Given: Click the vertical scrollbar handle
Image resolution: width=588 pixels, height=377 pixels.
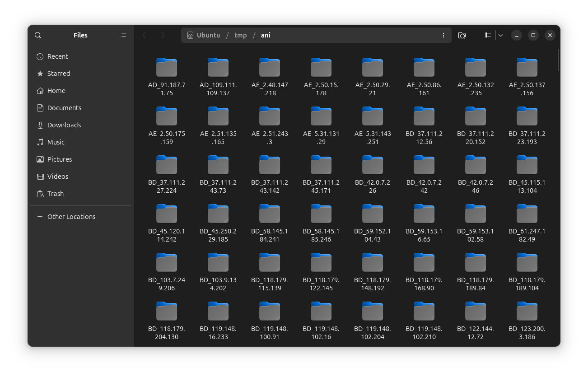Looking at the screenshot, I should click(x=558, y=60).
